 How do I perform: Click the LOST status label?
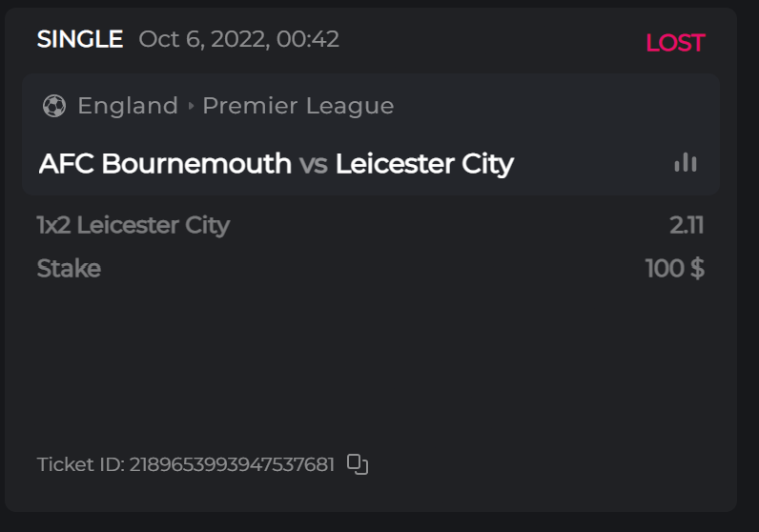point(674,43)
